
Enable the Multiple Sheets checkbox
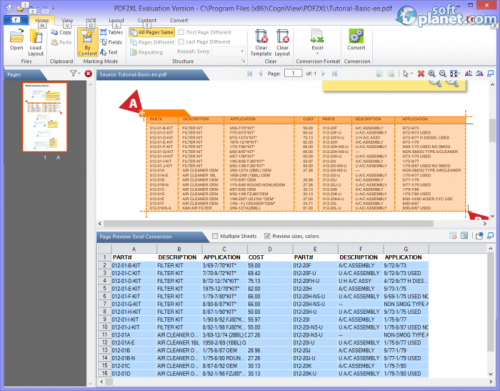pos(215,236)
